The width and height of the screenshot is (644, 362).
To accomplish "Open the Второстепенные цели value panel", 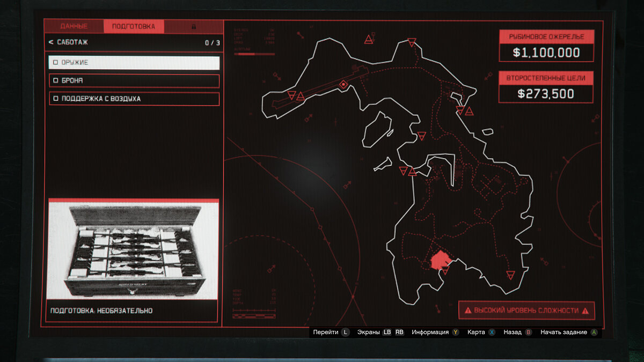I will [546, 86].
